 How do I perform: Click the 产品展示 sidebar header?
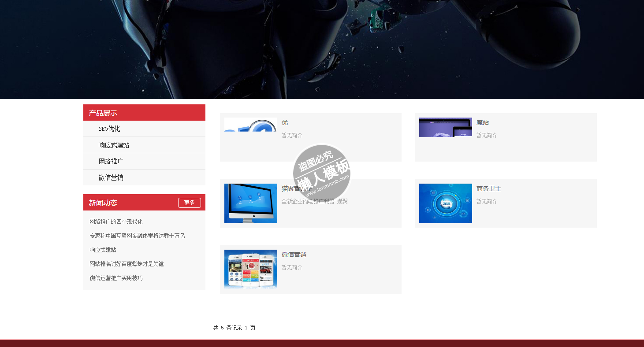pyautogui.click(x=103, y=113)
